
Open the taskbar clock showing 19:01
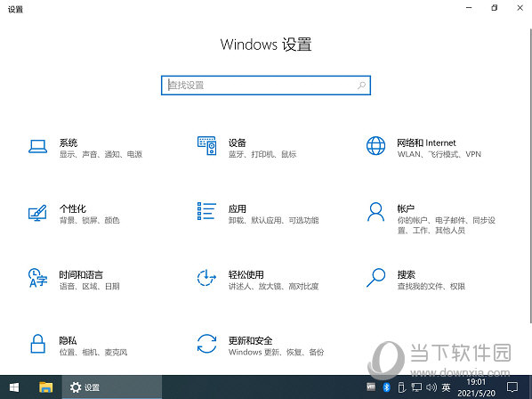[476, 387]
